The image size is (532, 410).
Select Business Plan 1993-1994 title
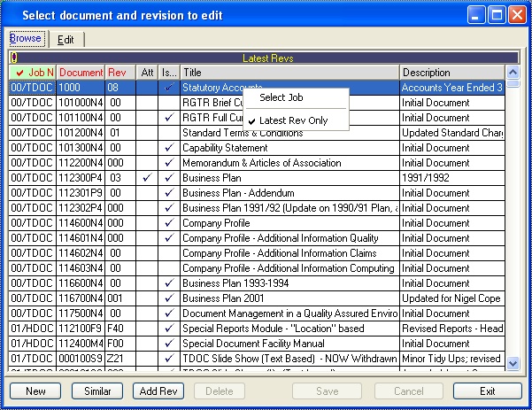(x=289, y=283)
